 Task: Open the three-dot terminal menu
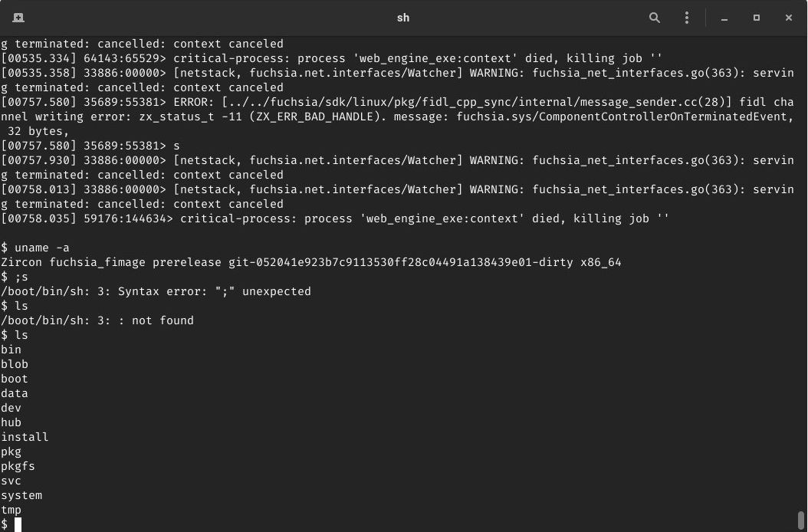pyautogui.click(x=686, y=18)
